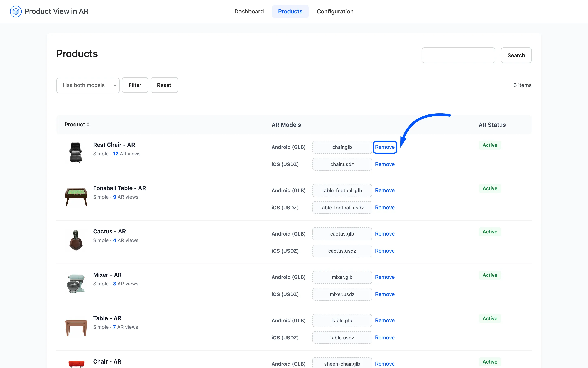Open Foosball Table product thumbnail
Image resolution: width=588 pixels, height=368 pixels.
[x=76, y=197]
